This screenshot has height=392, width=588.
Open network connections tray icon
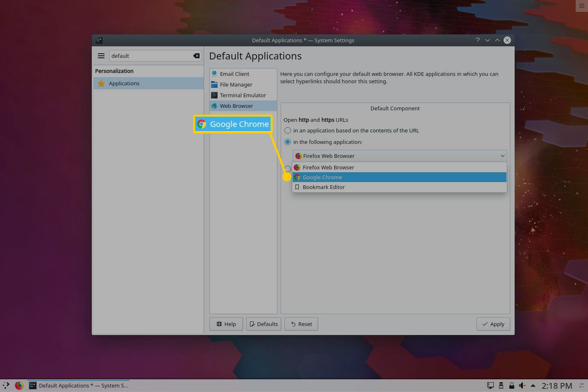click(x=490, y=385)
